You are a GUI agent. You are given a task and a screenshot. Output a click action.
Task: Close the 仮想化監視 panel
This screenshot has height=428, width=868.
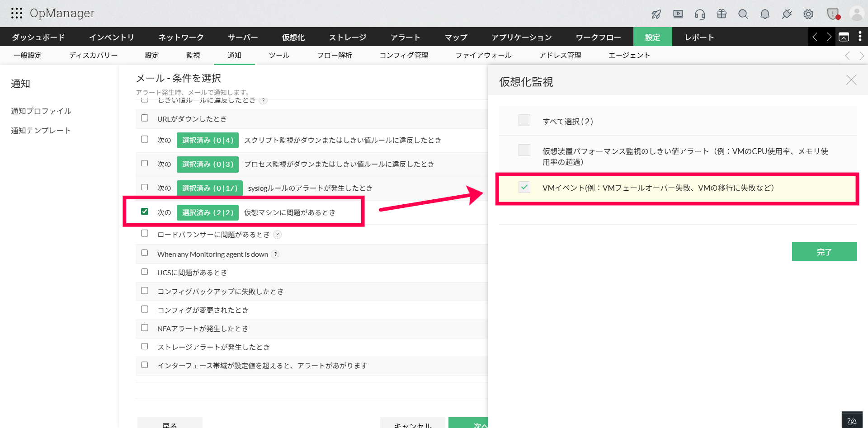click(x=851, y=80)
